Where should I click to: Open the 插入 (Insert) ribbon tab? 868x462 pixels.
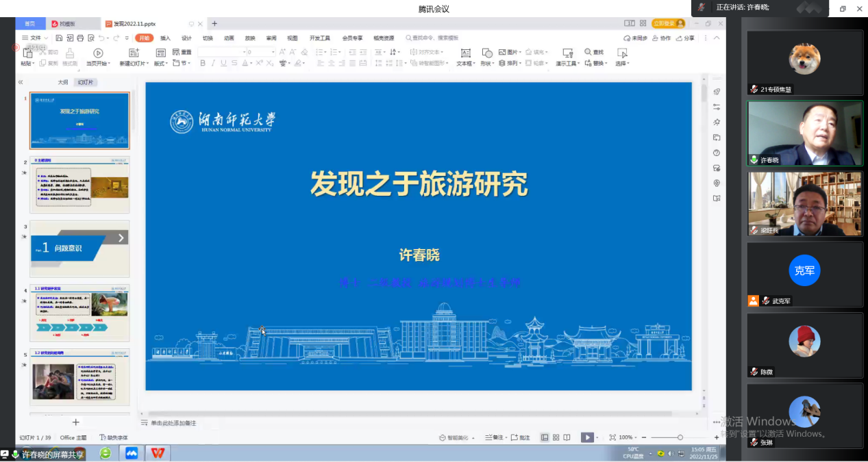(x=165, y=38)
